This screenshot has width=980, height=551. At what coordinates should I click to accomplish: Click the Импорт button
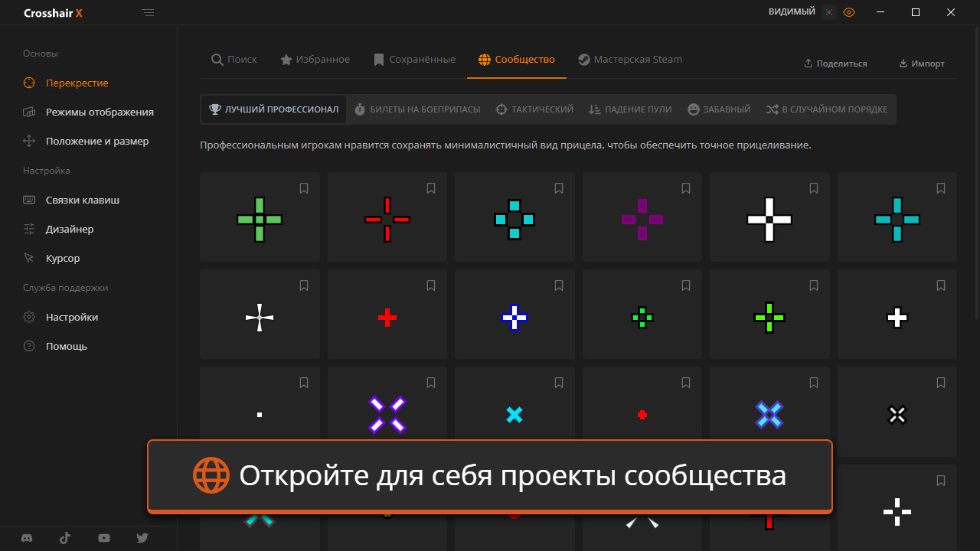point(922,64)
